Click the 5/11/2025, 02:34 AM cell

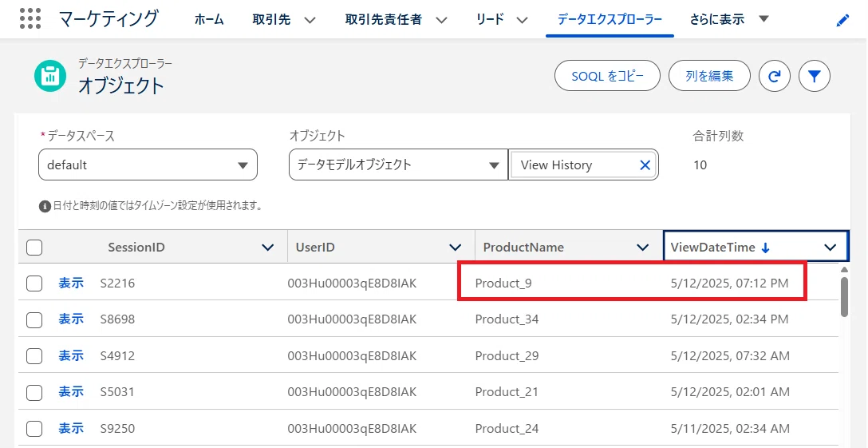click(730, 429)
